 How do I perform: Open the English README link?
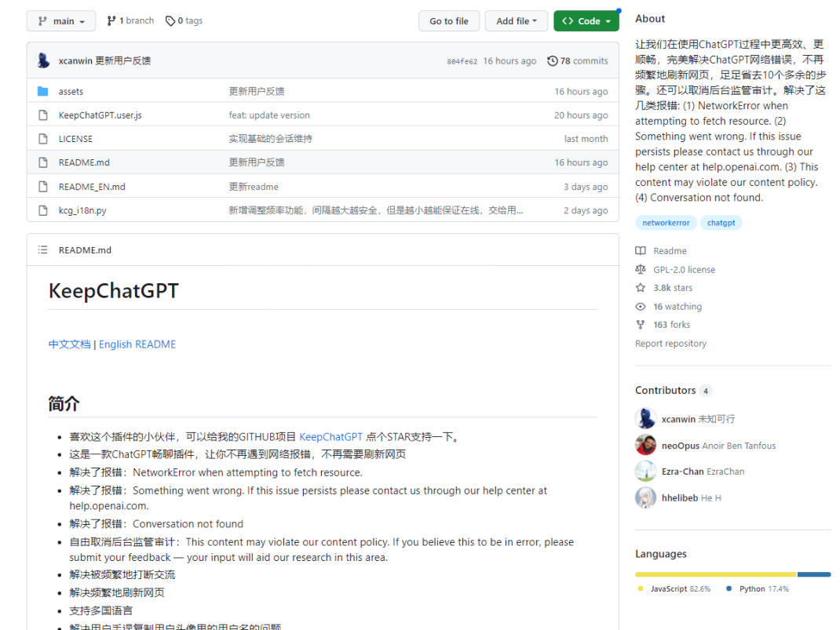[137, 344]
